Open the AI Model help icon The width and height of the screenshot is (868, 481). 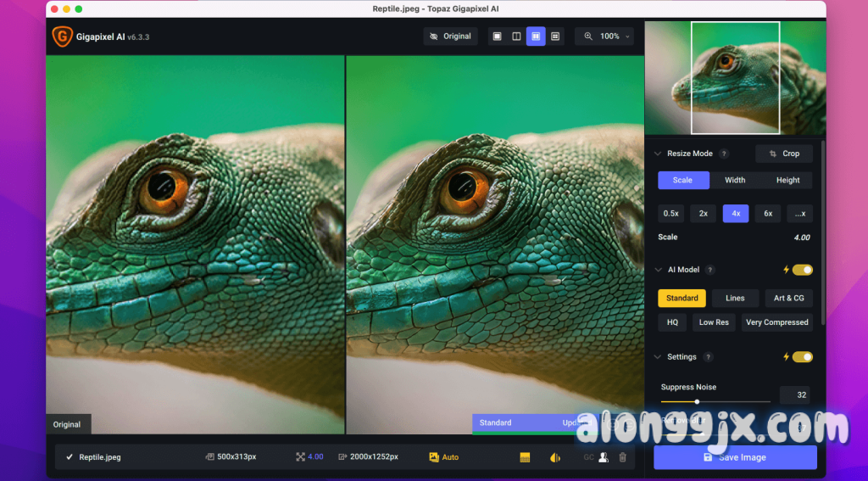(x=710, y=270)
